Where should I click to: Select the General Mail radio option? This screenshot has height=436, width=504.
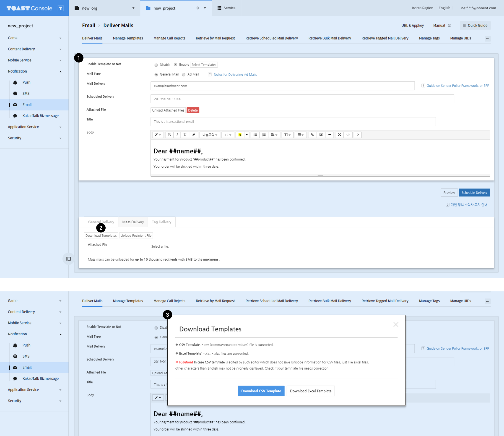pyautogui.click(x=156, y=75)
